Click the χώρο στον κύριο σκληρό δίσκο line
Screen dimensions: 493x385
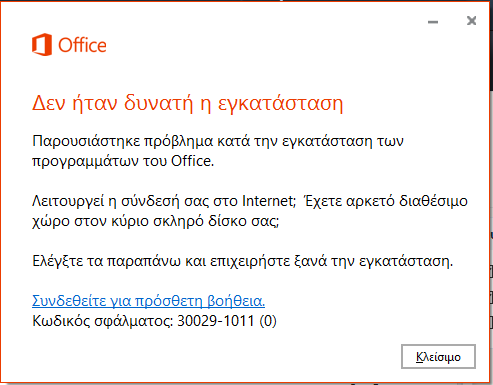(x=156, y=221)
